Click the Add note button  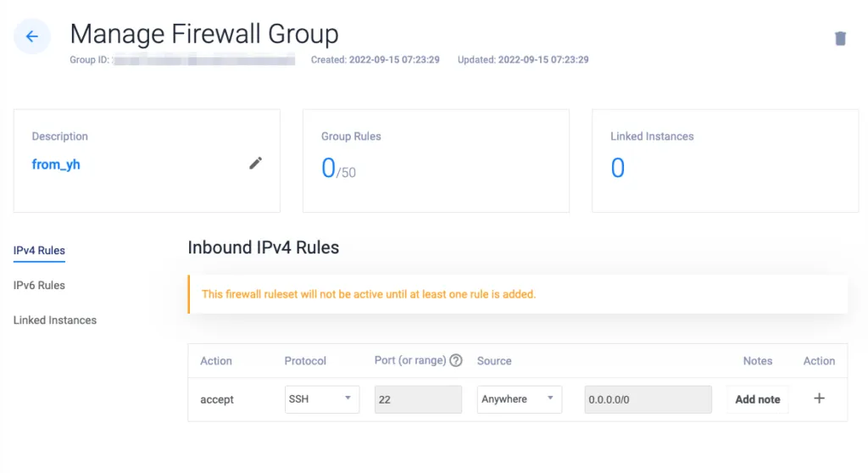pyautogui.click(x=757, y=399)
